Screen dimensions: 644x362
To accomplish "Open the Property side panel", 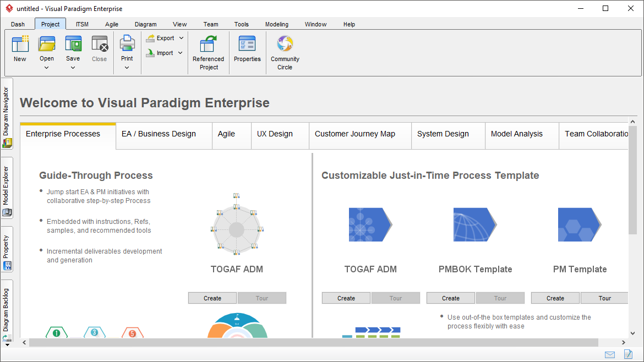I will click(7, 250).
